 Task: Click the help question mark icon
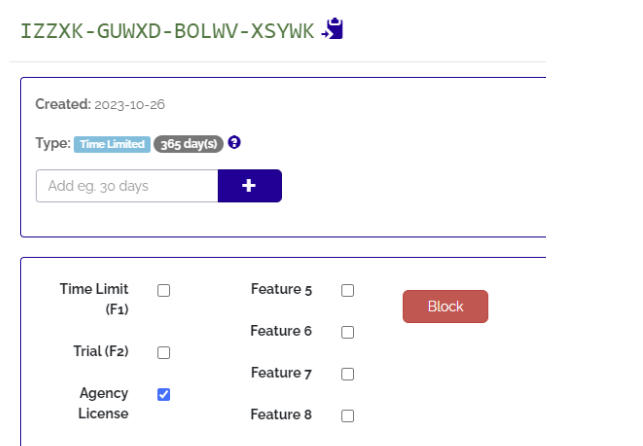[234, 143]
